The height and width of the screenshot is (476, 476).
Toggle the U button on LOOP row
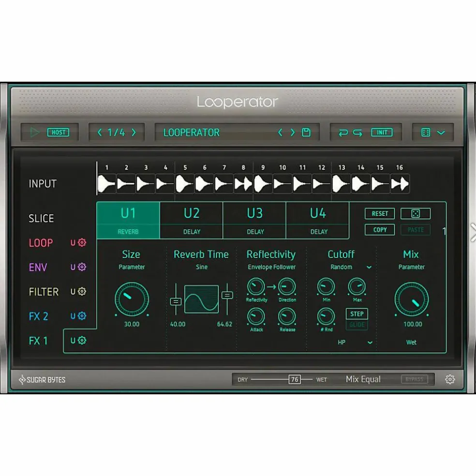73,243
